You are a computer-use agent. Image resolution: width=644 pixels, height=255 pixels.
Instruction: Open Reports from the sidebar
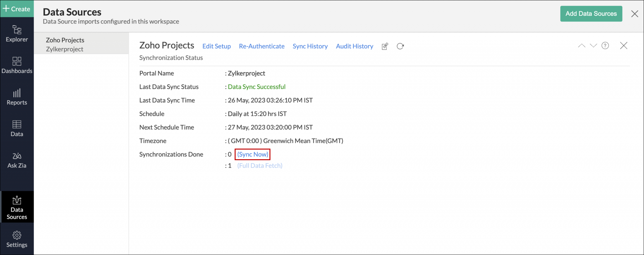(17, 96)
